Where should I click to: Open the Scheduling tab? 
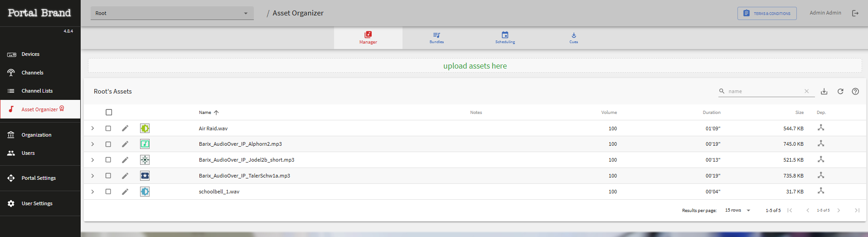coord(505,38)
